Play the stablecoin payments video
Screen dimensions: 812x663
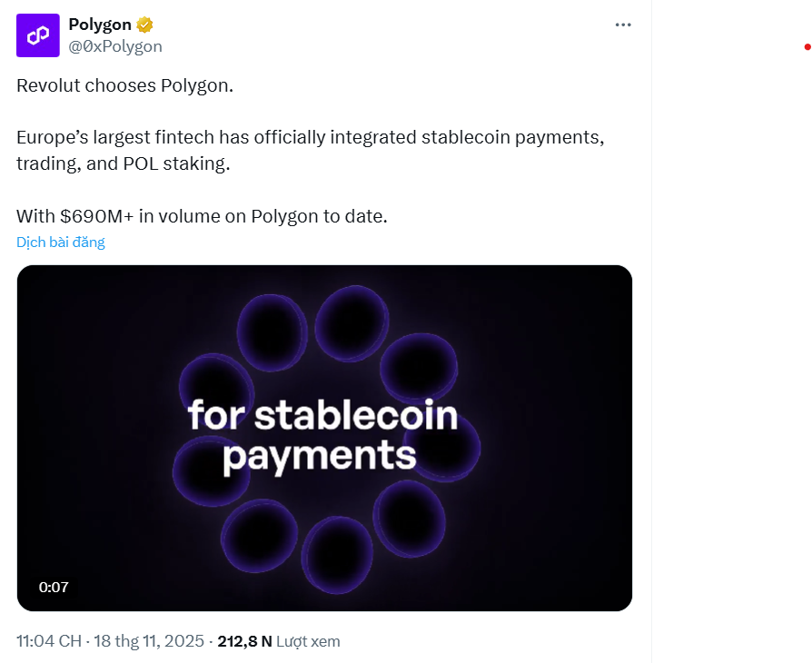pos(324,438)
